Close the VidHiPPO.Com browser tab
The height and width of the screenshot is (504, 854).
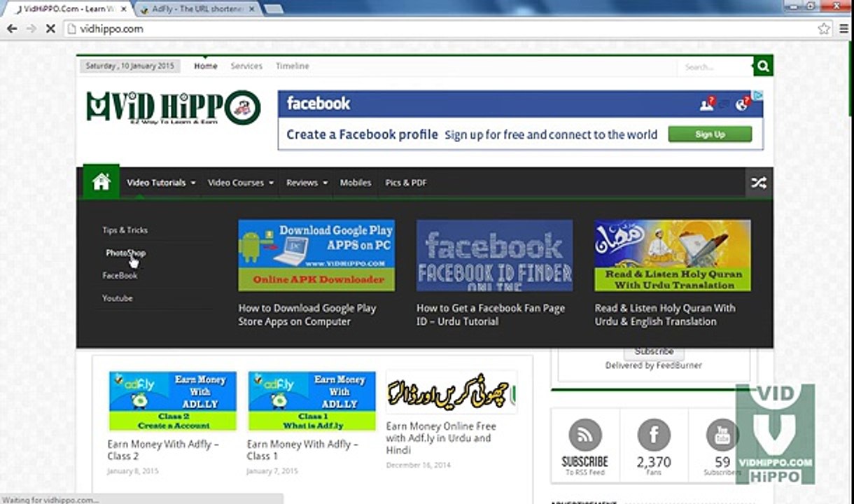(124, 9)
